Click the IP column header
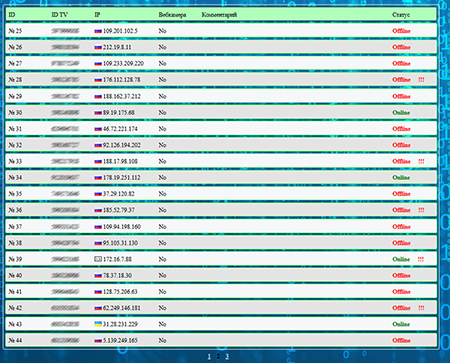This screenshot has width=450, height=363. pyautogui.click(x=97, y=15)
